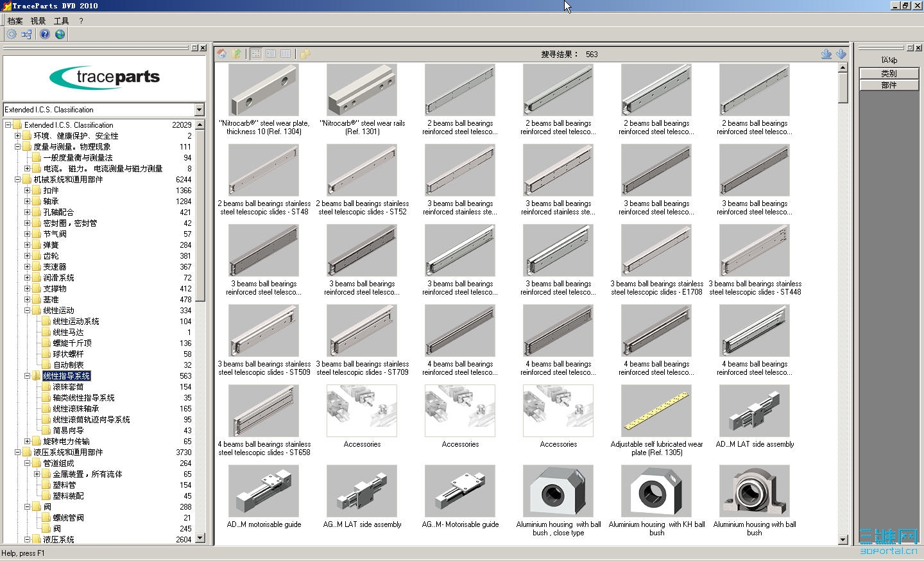Open Nitrocarb steel wear rails Ref. 1301 thumbnail

point(362,91)
